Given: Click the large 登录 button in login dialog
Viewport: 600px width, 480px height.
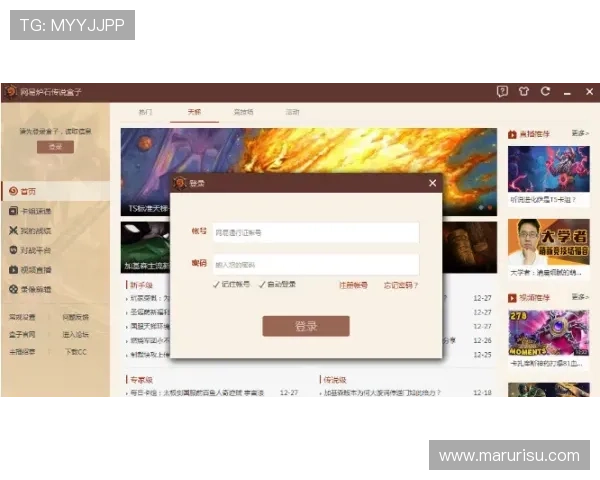Looking at the screenshot, I should [x=306, y=326].
